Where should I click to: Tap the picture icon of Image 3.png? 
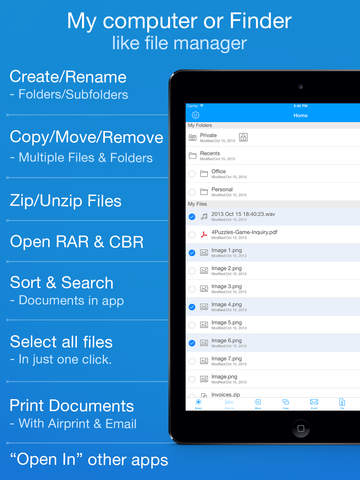(204, 289)
